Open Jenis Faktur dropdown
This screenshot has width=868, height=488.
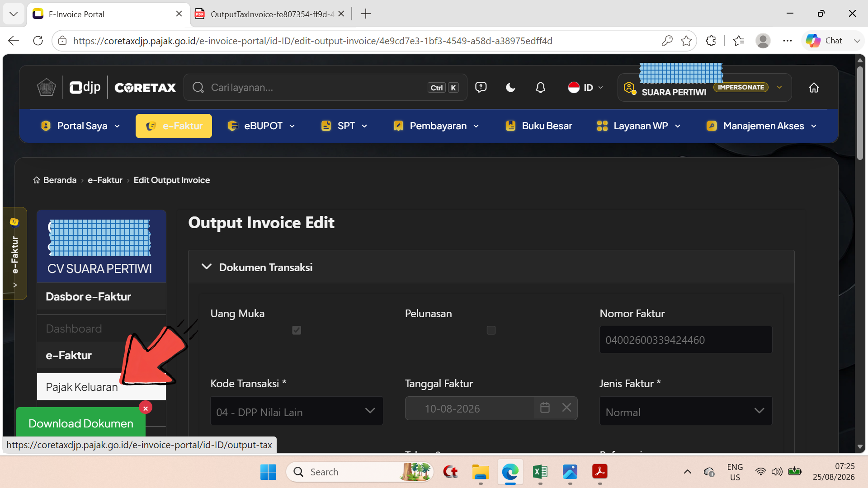[686, 411]
